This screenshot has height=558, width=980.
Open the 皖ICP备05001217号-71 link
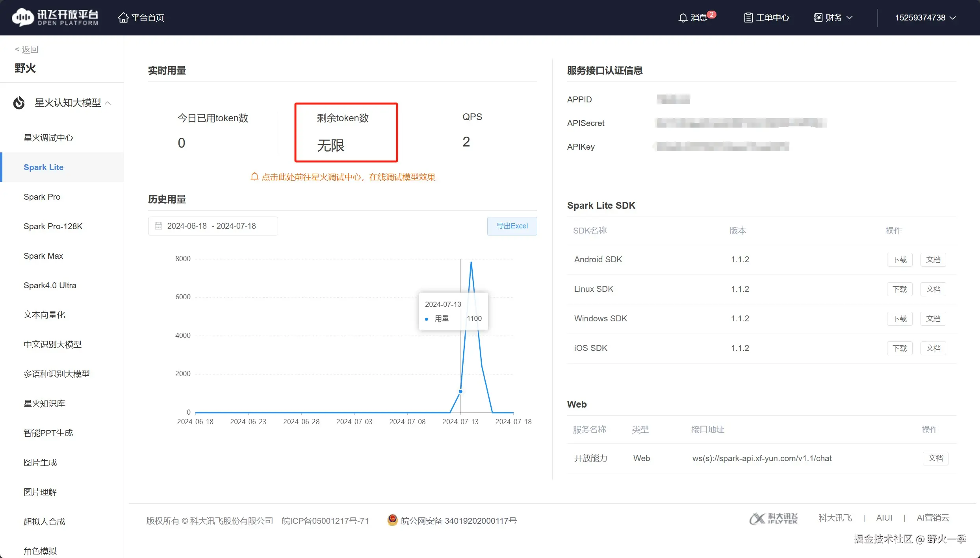pyautogui.click(x=325, y=521)
